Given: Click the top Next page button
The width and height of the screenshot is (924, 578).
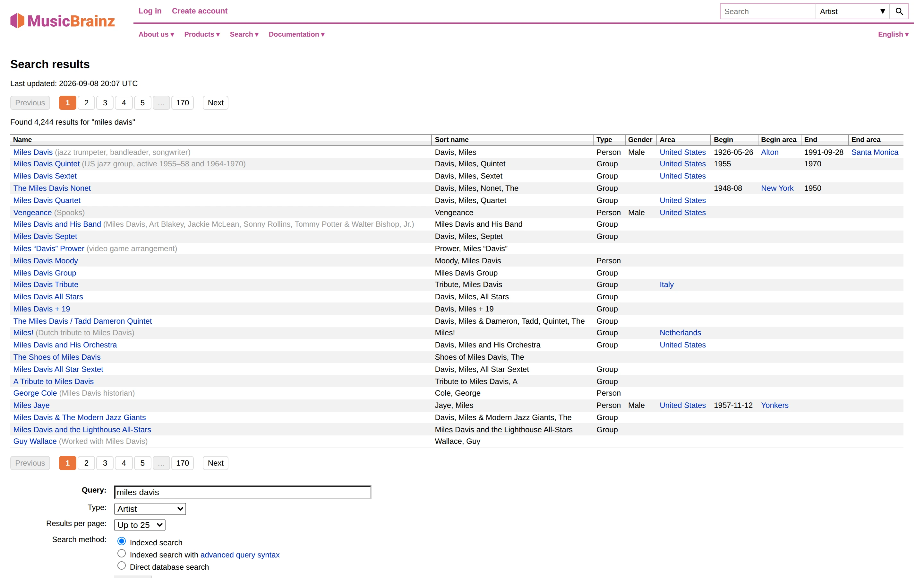Looking at the screenshot, I should (x=215, y=102).
